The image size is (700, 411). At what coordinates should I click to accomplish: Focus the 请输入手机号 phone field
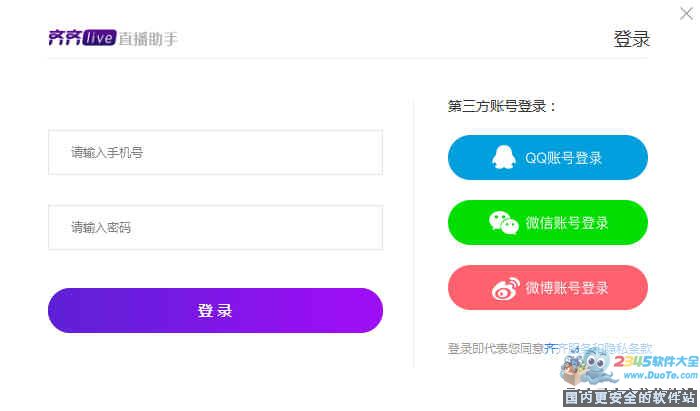coord(215,153)
